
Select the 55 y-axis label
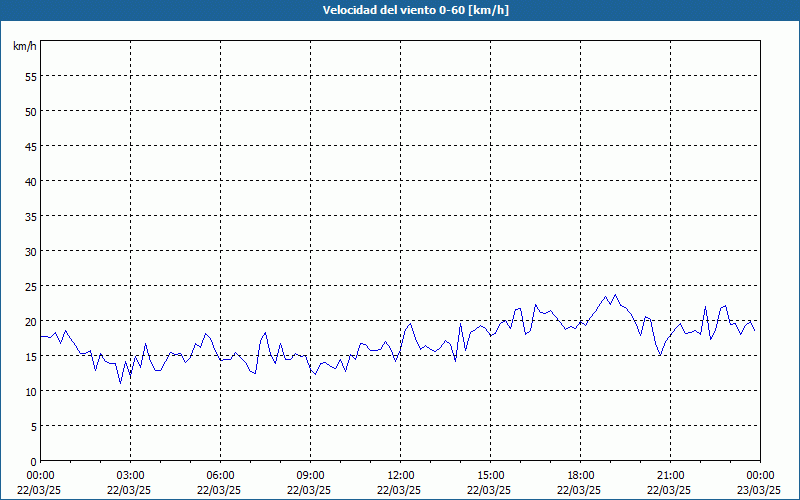(31, 77)
